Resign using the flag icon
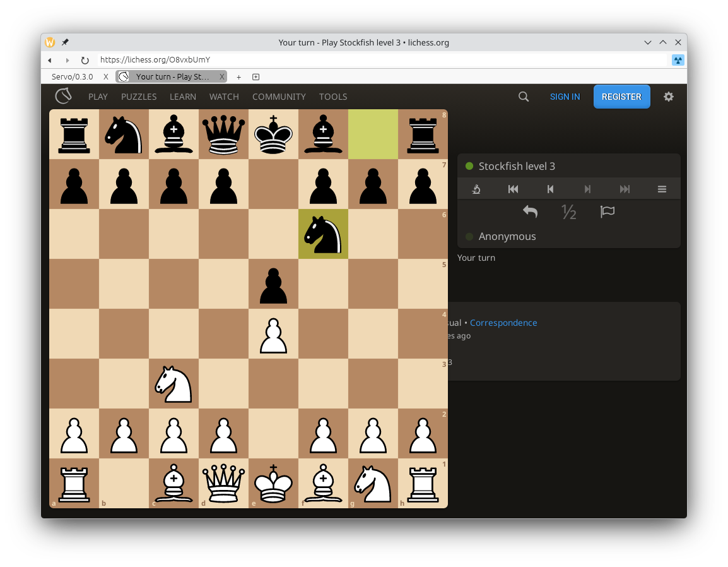This screenshot has height=567, width=728. pyautogui.click(x=608, y=212)
